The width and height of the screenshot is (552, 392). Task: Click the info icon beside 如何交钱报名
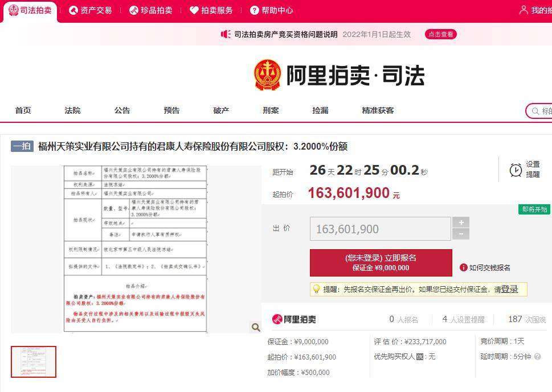(464, 267)
